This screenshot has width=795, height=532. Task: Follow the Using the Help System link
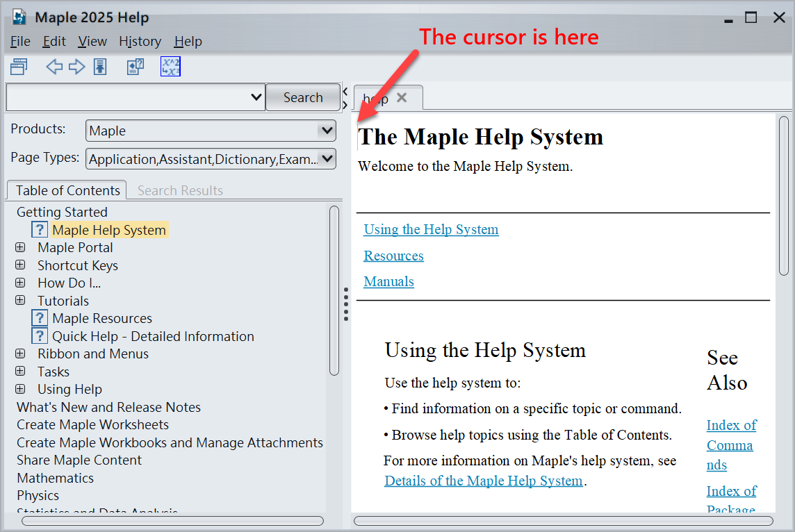click(x=431, y=229)
